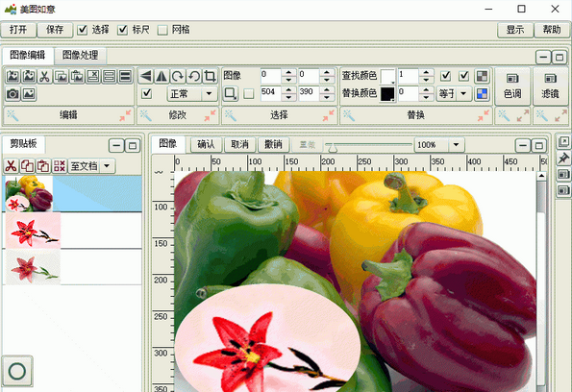This screenshot has width=572, height=392.
Task: Click the paste image icon in 编辑 toolbar
Action: [x=77, y=77]
